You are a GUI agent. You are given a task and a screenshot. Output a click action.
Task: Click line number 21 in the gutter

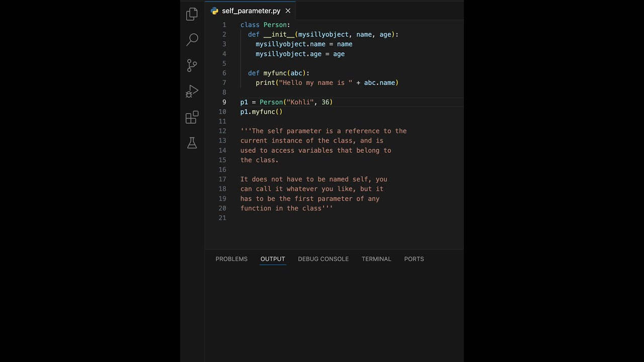[x=222, y=218]
